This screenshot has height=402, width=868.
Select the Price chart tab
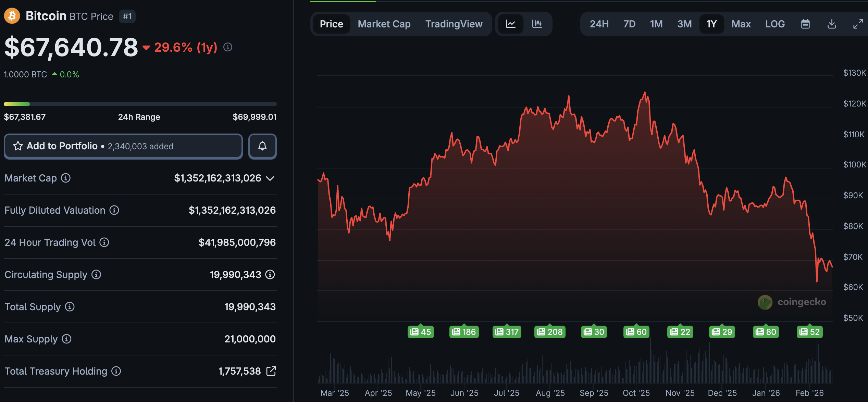[331, 24]
